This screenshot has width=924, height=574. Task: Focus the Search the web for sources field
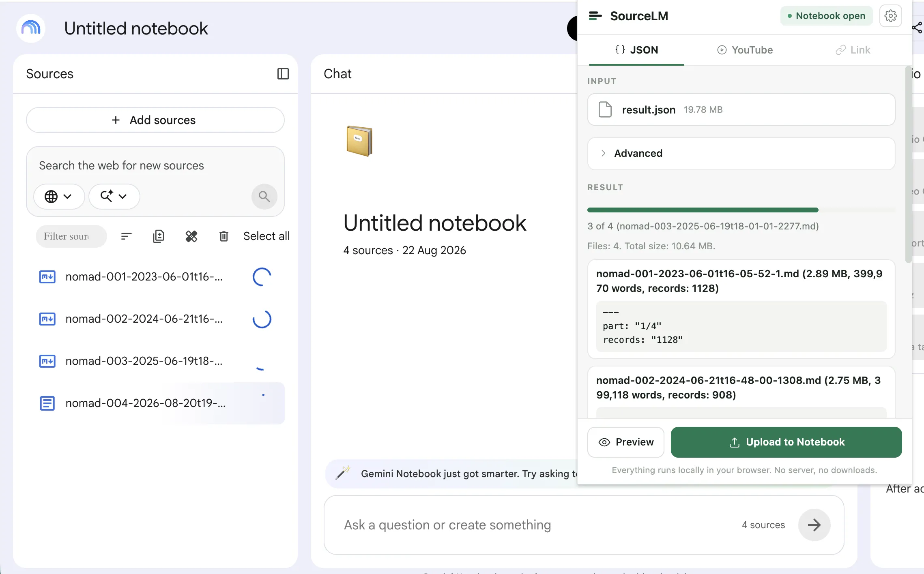155,165
